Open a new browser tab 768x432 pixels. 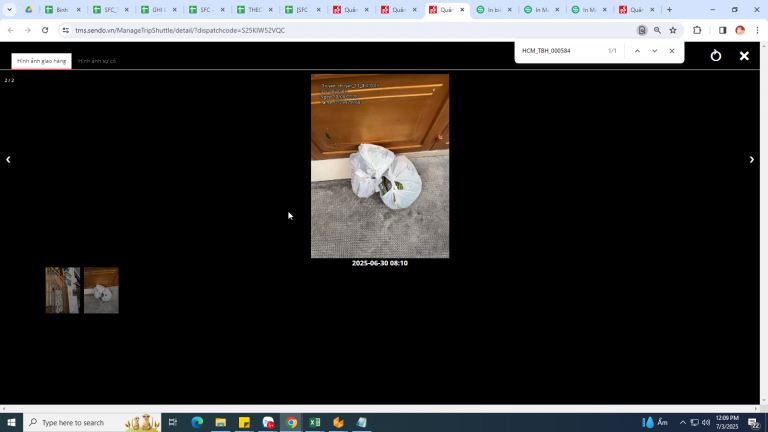pos(670,10)
